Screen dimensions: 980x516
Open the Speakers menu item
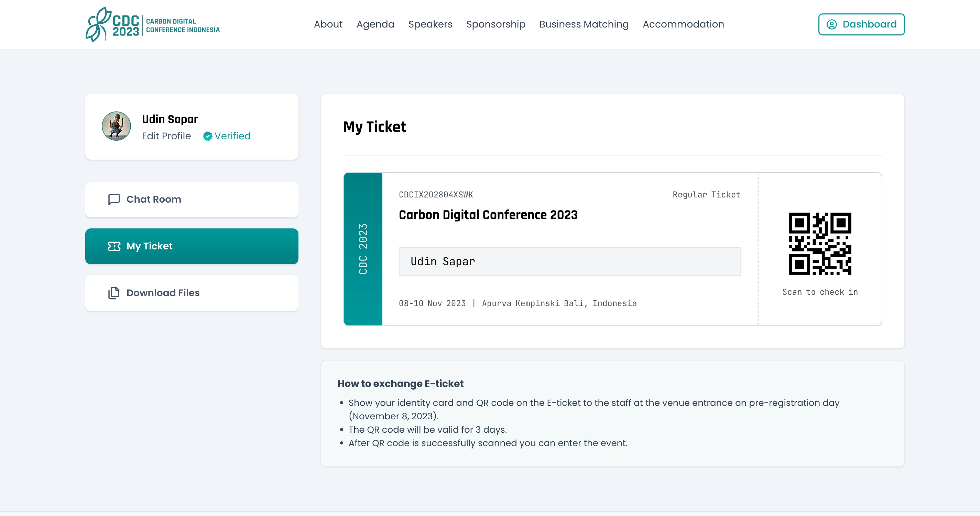click(430, 24)
